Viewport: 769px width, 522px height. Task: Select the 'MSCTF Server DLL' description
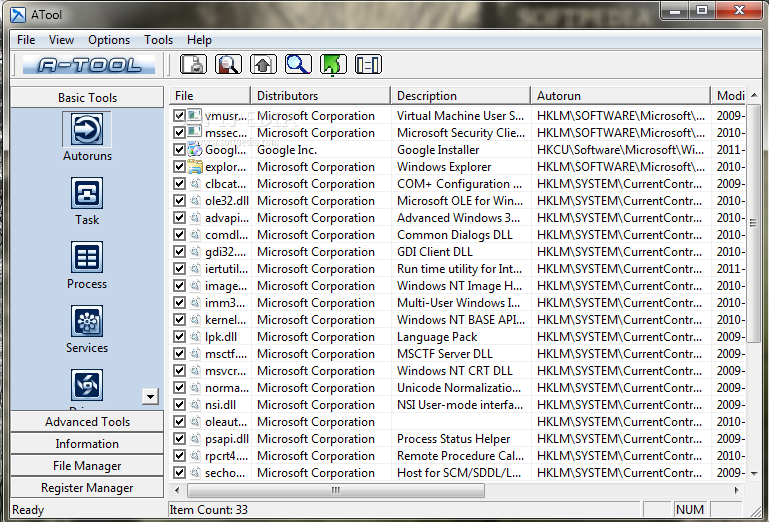445,354
